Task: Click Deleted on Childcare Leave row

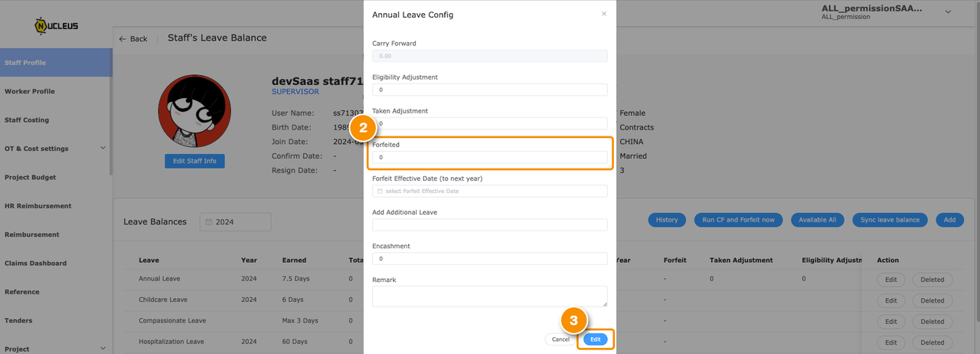Action: pyautogui.click(x=933, y=300)
